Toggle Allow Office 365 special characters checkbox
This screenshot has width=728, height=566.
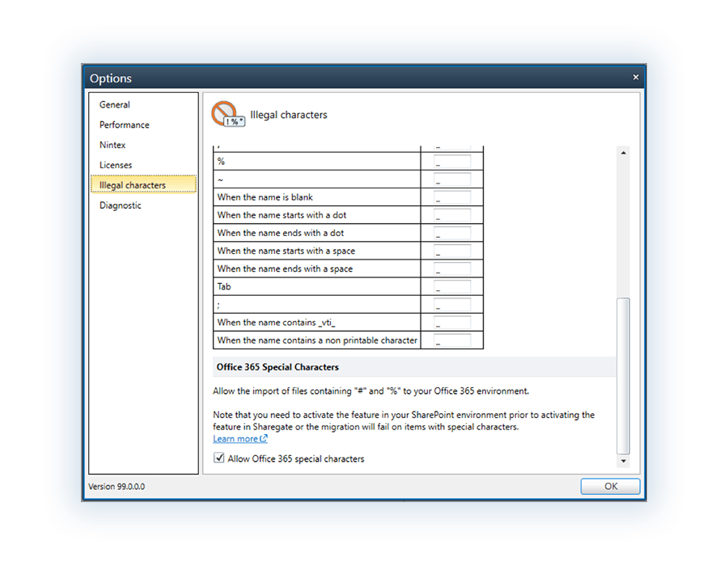pos(218,458)
